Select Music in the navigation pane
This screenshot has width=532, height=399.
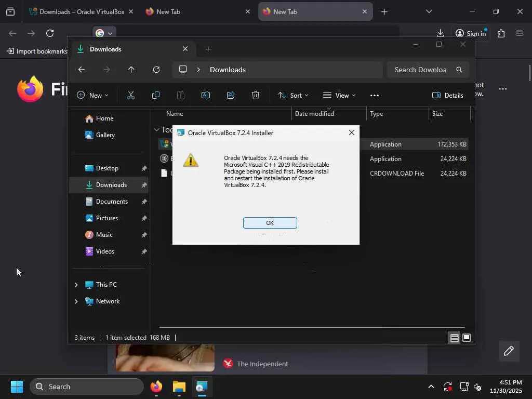pos(109,235)
